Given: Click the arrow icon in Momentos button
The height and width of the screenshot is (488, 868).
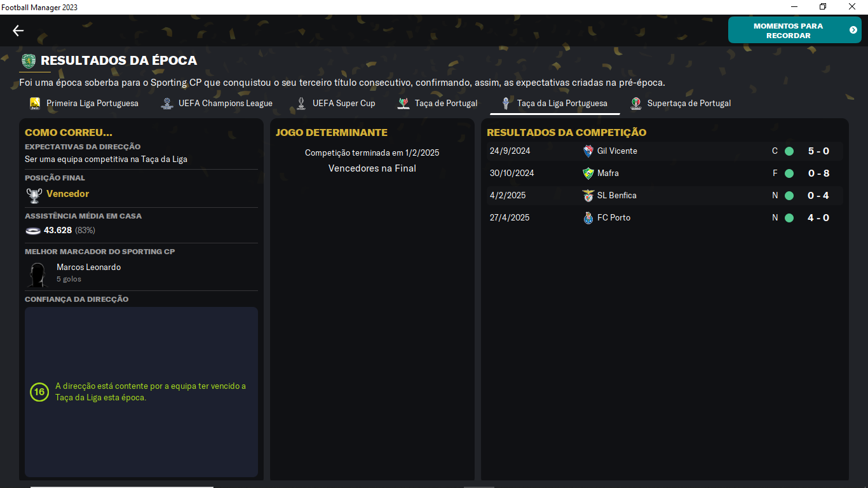Looking at the screenshot, I should (853, 30).
